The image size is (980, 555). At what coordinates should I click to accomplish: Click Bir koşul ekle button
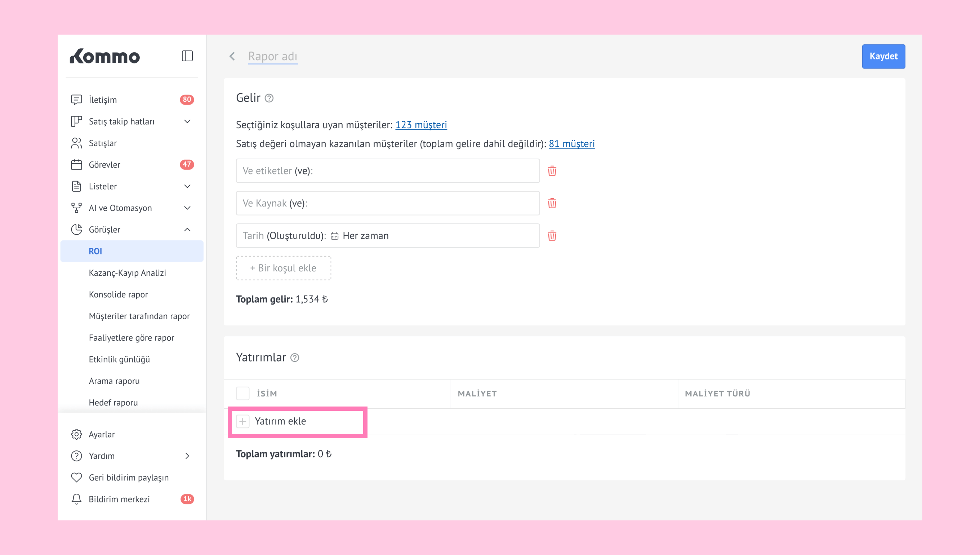pyautogui.click(x=284, y=268)
